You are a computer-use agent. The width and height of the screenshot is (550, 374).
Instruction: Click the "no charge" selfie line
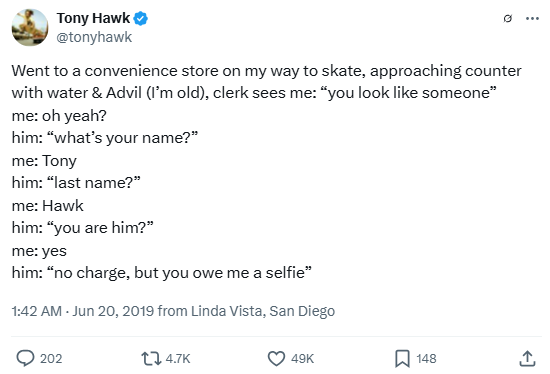pyautogui.click(x=162, y=273)
